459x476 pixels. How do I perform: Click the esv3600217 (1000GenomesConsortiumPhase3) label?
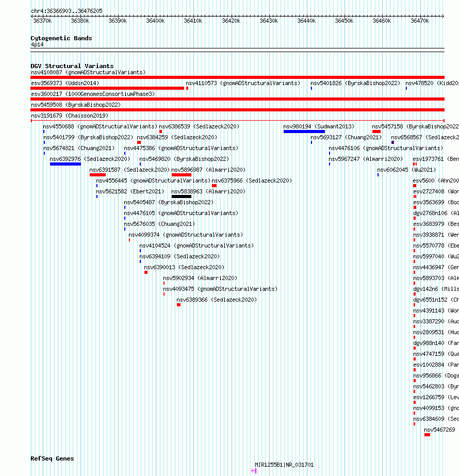[x=93, y=94]
